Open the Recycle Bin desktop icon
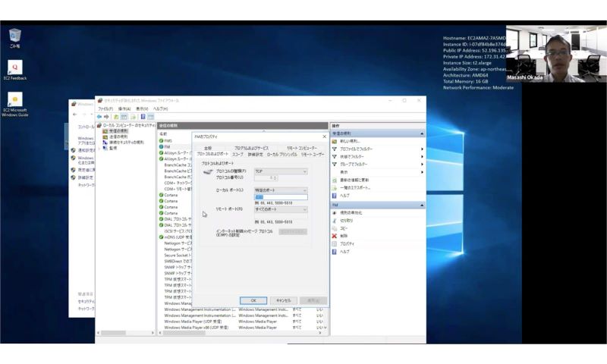 pyautogui.click(x=14, y=37)
